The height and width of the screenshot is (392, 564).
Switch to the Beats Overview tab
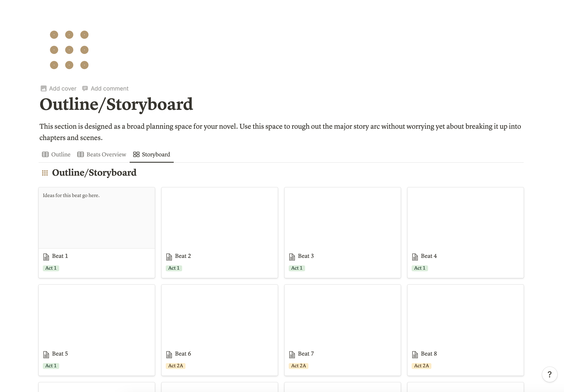point(102,154)
